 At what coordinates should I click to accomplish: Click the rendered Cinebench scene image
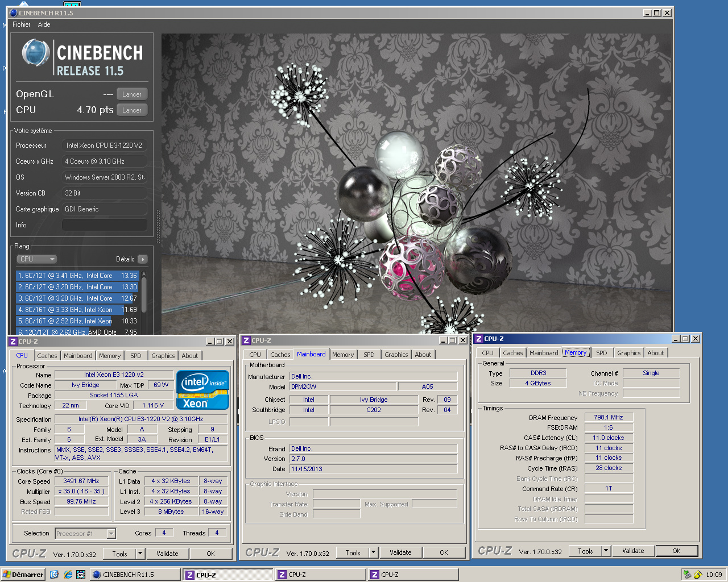[x=416, y=184]
